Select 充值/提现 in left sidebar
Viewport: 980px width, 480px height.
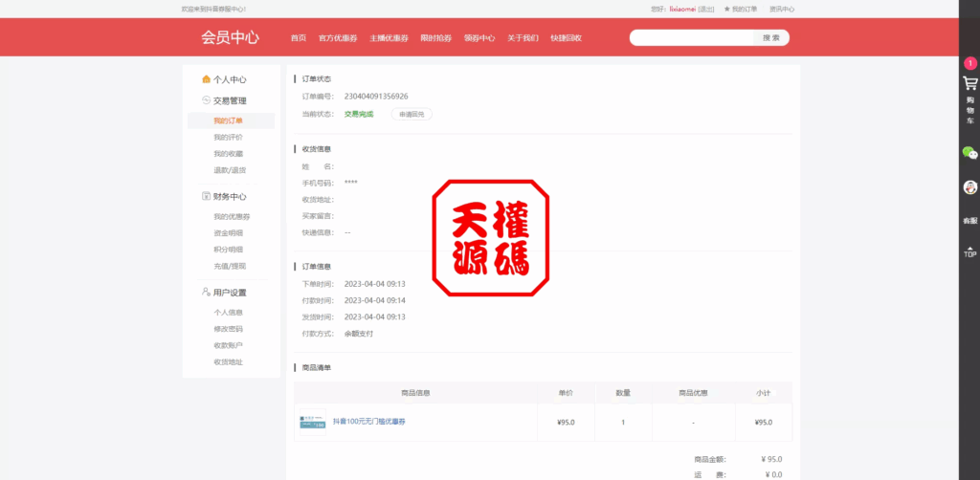point(230,266)
